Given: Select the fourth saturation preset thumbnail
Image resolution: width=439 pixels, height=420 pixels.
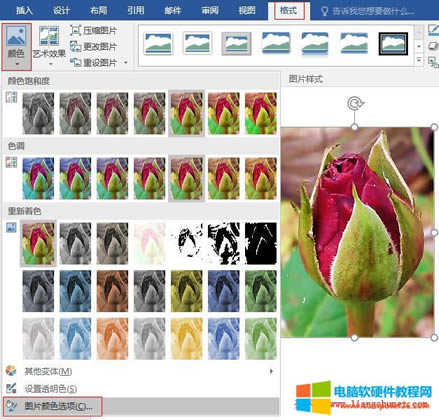Looking at the screenshot, I should (149, 113).
